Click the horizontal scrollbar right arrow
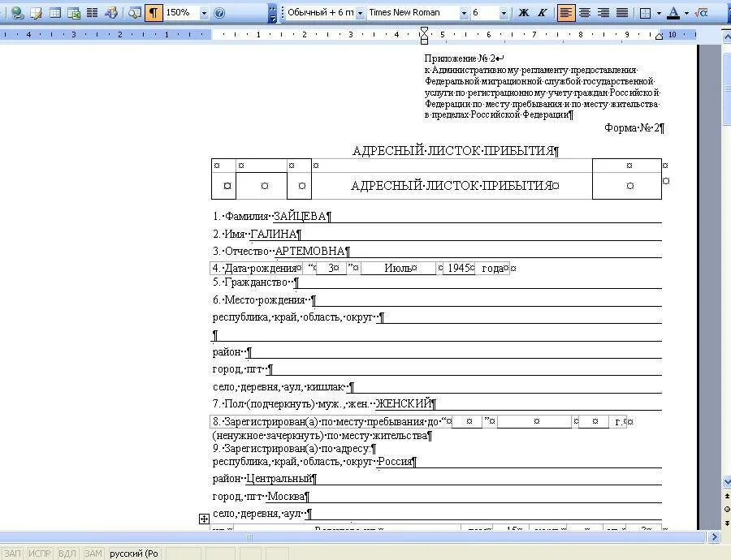The width and height of the screenshot is (731, 560). tap(714, 537)
